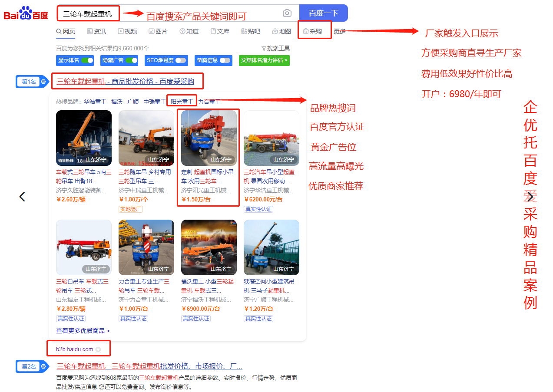Switch to the 视频 tab
This screenshot has height=392, width=553.
(127, 31)
